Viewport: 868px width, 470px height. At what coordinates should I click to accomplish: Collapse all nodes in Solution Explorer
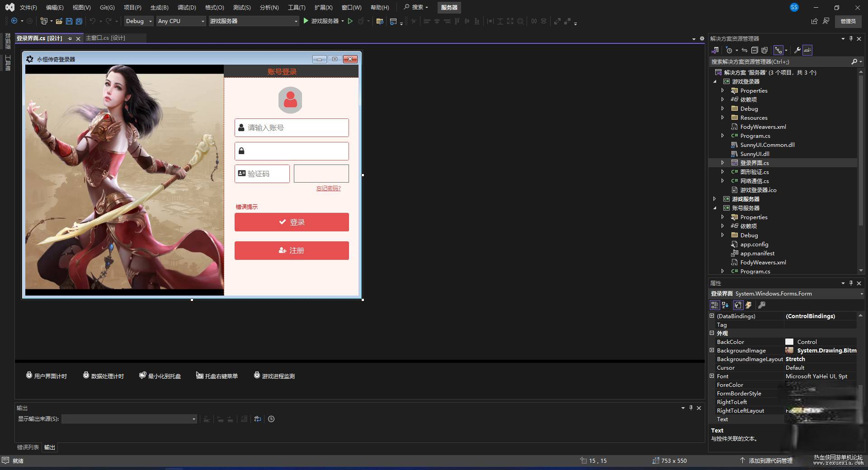click(755, 50)
